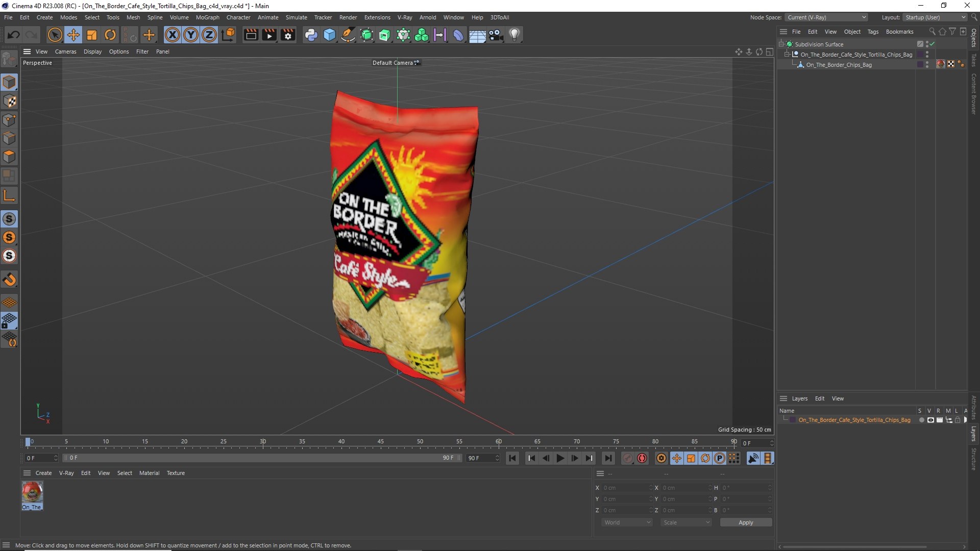Select the Scale tool
This screenshot has width=980, height=551.
[x=92, y=35]
